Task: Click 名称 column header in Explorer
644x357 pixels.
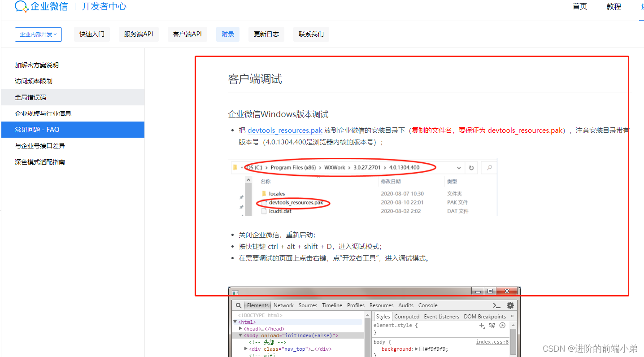Action: coord(265,182)
